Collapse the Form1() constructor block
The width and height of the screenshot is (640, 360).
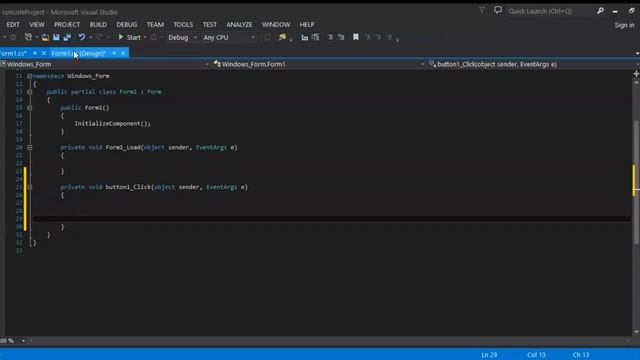click(x=29, y=108)
